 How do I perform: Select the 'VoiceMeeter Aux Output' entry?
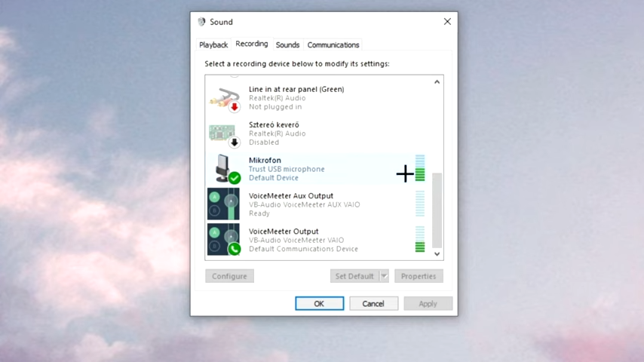(x=319, y=204)
